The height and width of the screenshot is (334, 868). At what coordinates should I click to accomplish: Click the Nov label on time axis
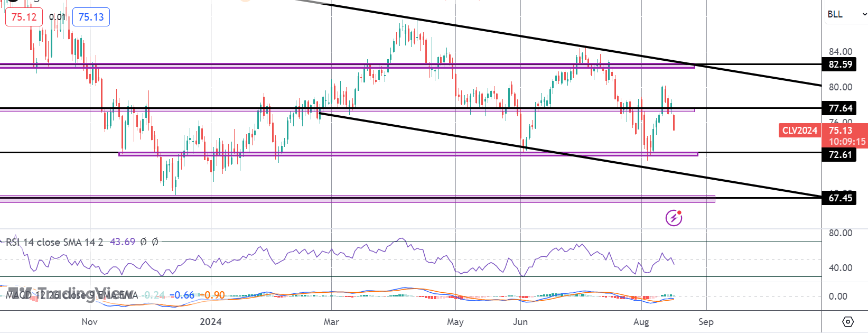(x=90, y=322)
